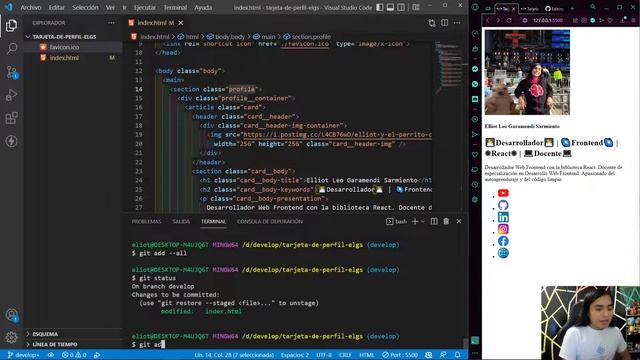Select index.html in the Explorer file tree
The height and width of the screenshot is (360, 640).
click(73, 58)
